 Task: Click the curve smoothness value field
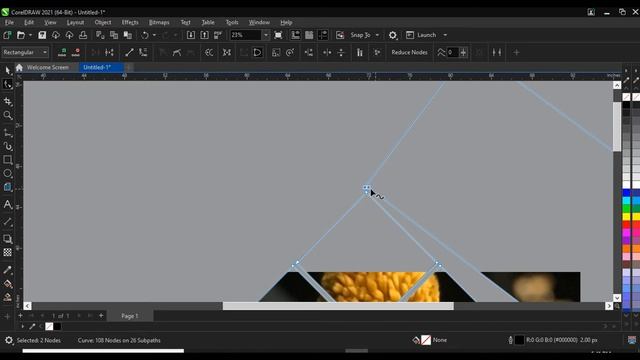click(x=452, y=52)
